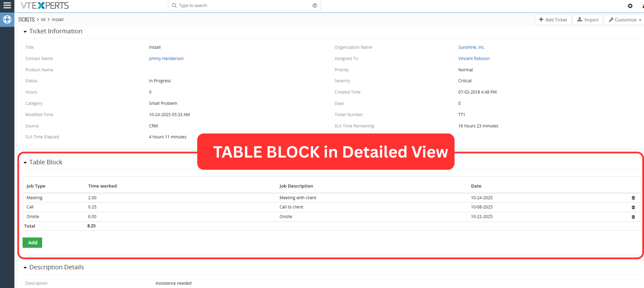Open the Jimmy Henderson contact link

pos(166,59)
